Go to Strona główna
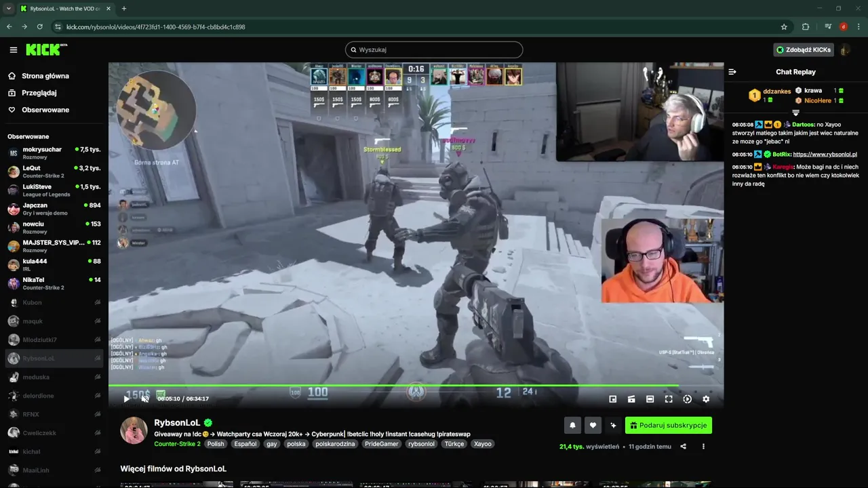 (x=45, y=76)
